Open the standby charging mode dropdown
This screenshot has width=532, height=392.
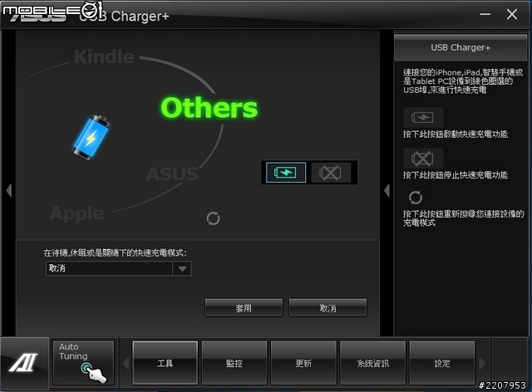[118, 268]
